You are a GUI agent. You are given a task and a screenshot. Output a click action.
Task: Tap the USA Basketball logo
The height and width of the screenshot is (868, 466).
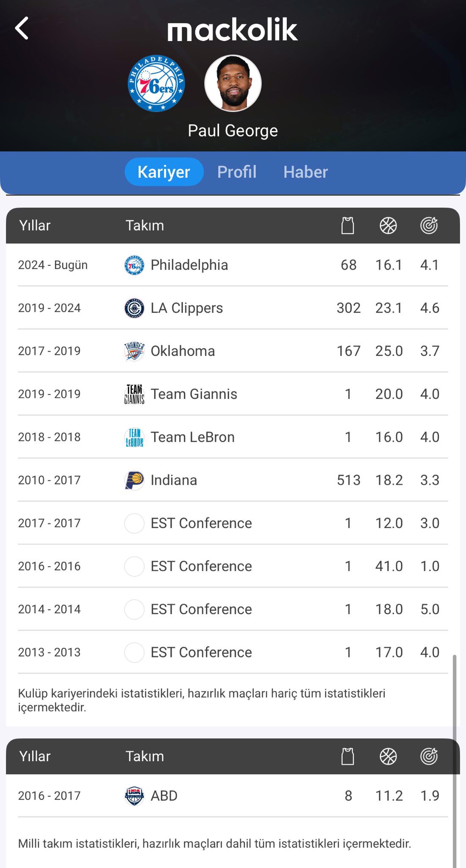pos(134,796)
